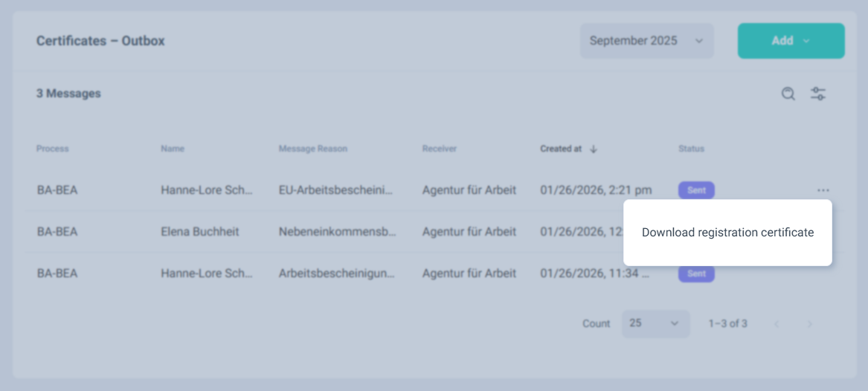Click the Receiver column header
This screenshot has height=391, width=868.
pyautogui.click(x=440, y=149)
